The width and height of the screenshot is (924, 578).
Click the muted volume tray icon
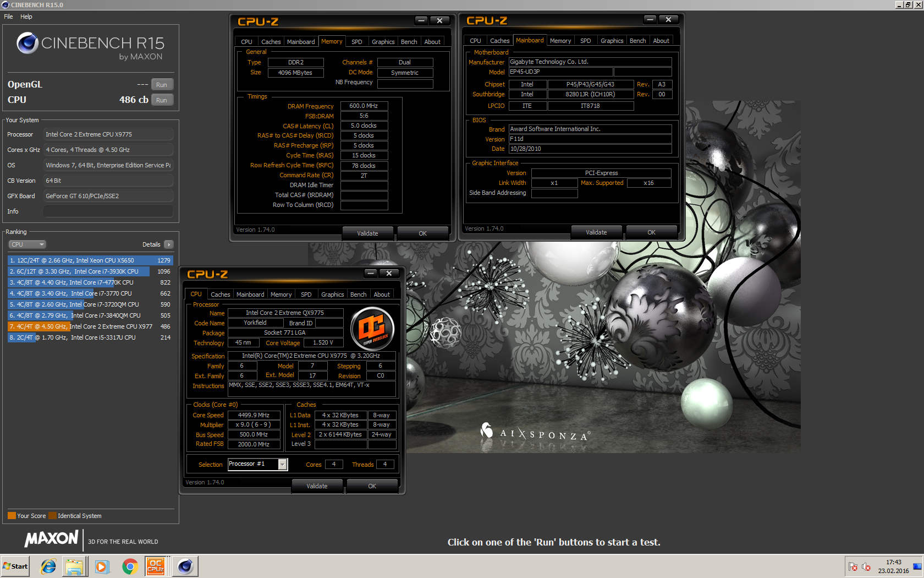click(866, 567)
